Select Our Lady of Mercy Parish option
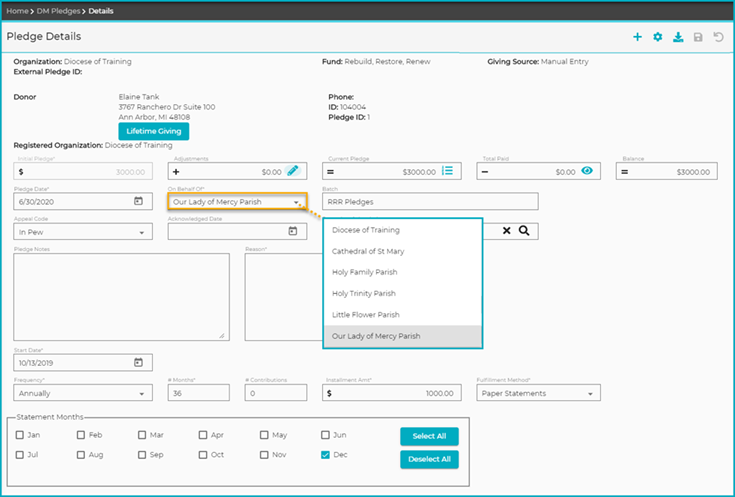 click(x=403, y=336)
